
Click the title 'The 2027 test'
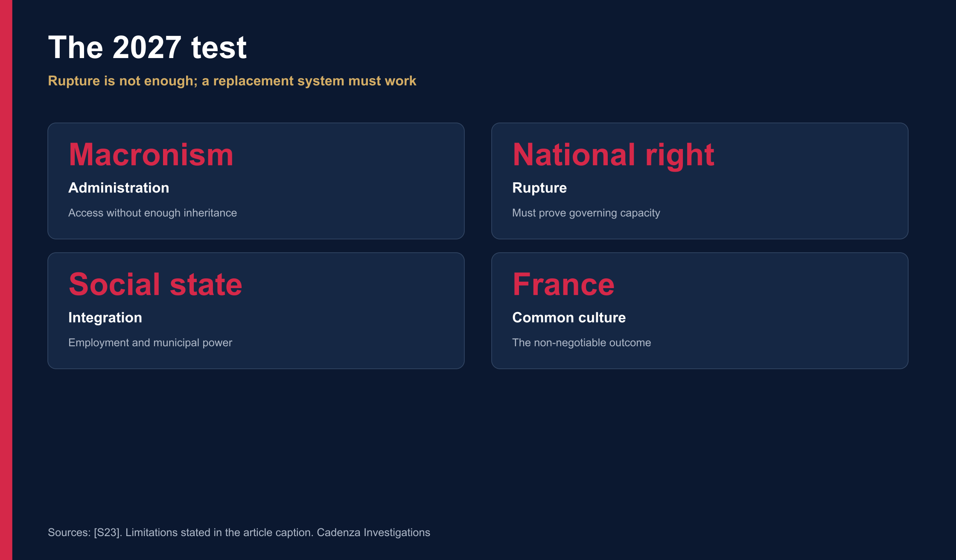(x=147, y=47)
